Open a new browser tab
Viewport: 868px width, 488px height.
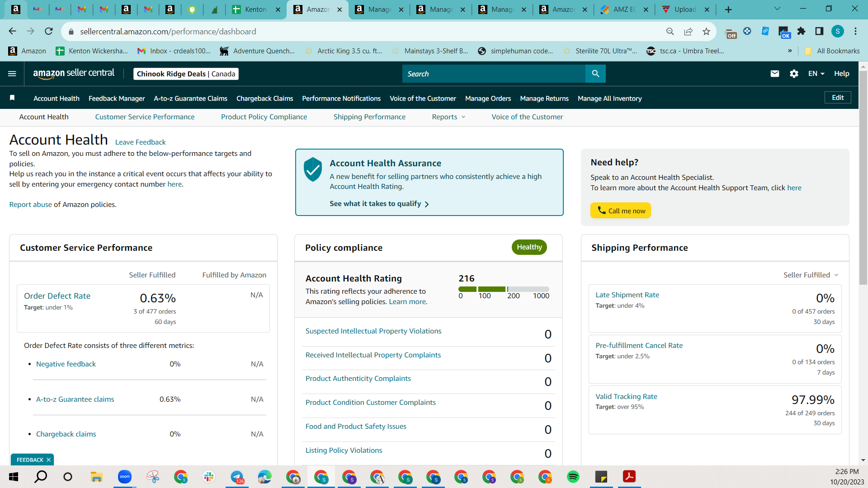coord(728,9)
